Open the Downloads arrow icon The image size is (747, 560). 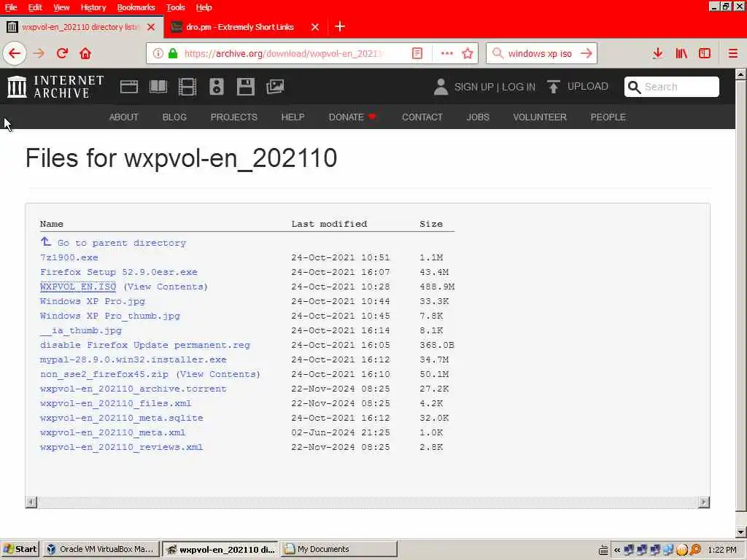tap(658, 53)
